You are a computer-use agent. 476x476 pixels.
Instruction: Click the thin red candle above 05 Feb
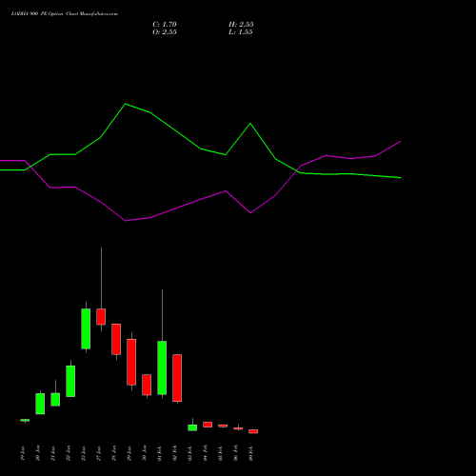[x=223, y=426]
